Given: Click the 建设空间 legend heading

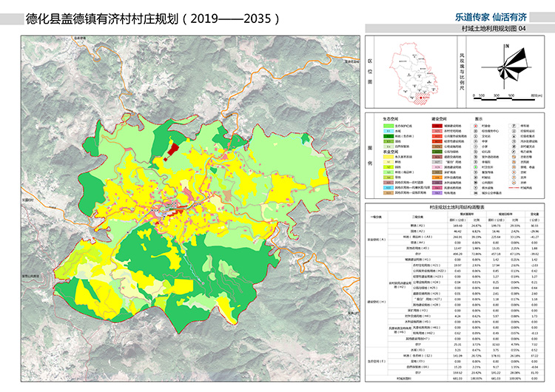Looking at the screenshot, I should pos(440,119).
